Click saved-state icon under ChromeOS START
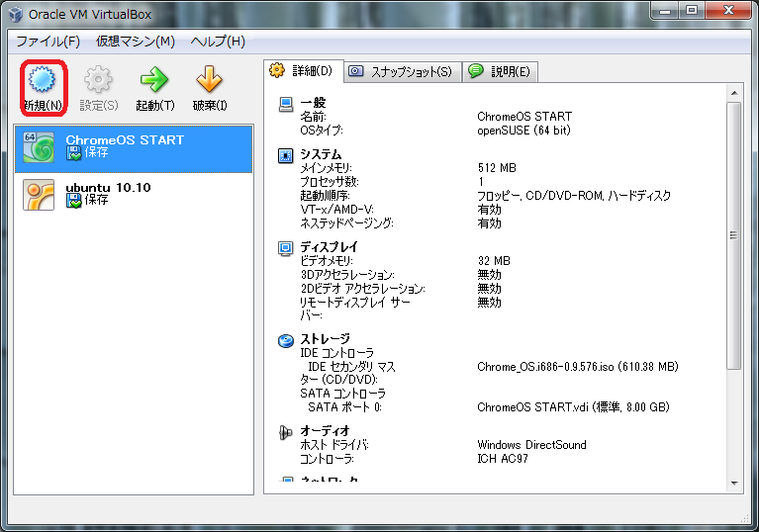This screenshot has width=759, height=532. point(73,153)
